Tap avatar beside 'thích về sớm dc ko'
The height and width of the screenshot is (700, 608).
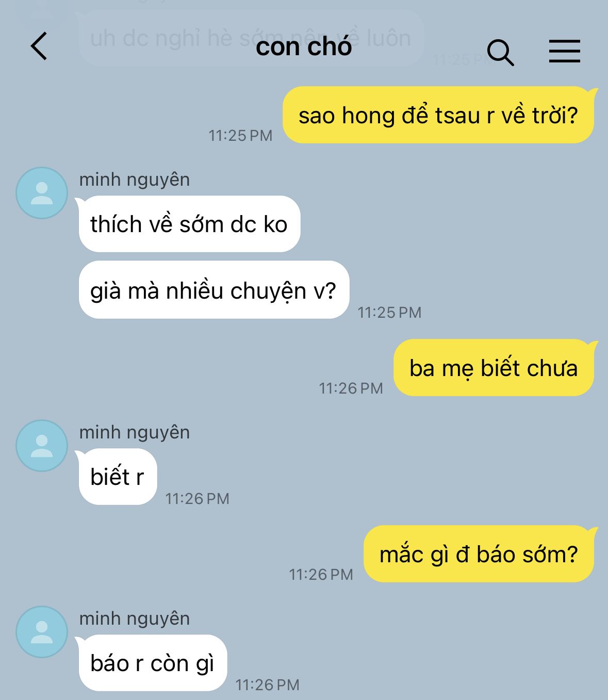[42, 193]
